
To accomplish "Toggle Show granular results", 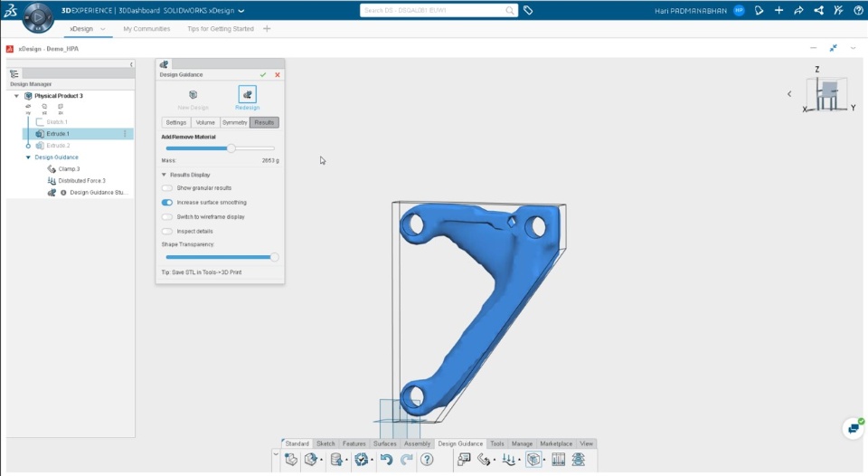I will [x=166, y=188].
